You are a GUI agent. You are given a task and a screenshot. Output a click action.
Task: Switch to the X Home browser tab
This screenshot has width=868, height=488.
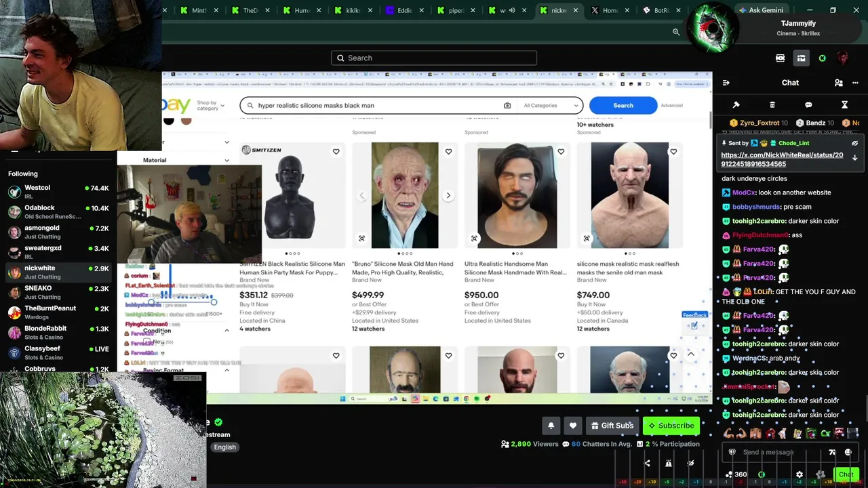pyautogui.click(x=610, y=10)
